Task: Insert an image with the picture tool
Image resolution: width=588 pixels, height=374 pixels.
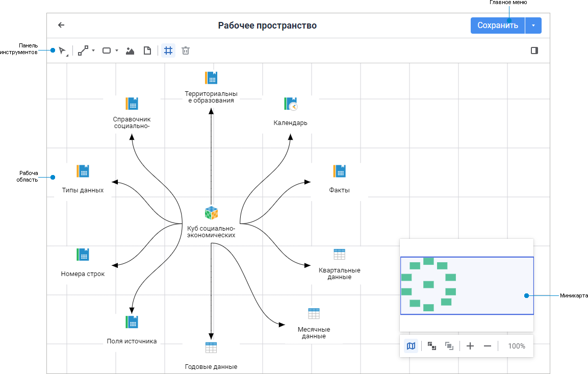Action: (x=130, y=51)
